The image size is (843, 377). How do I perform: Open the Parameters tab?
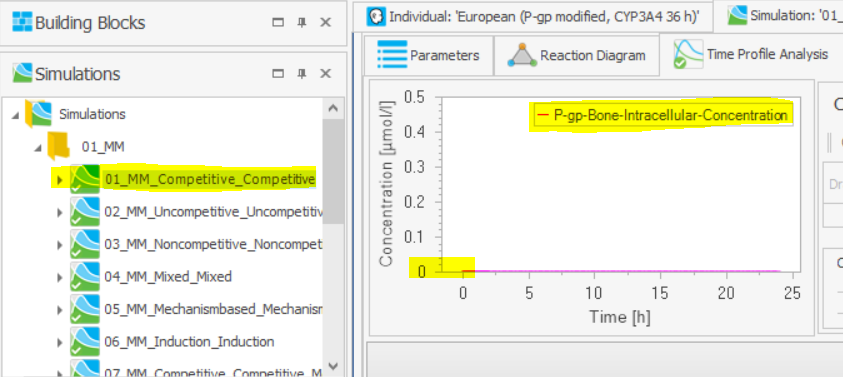pyautogui.click(x=429, y=55)
